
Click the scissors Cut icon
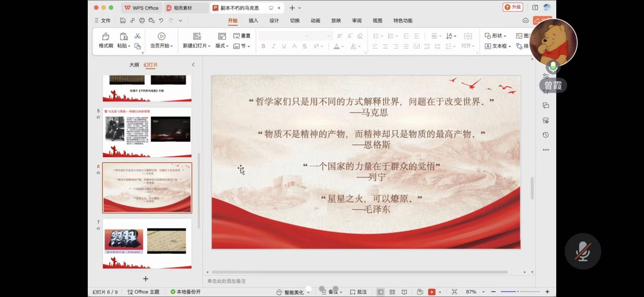138,36
